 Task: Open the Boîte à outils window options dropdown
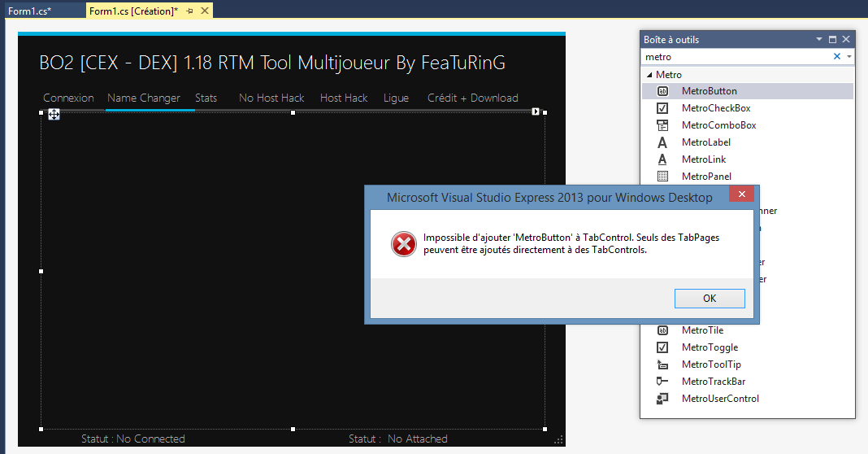819,39
